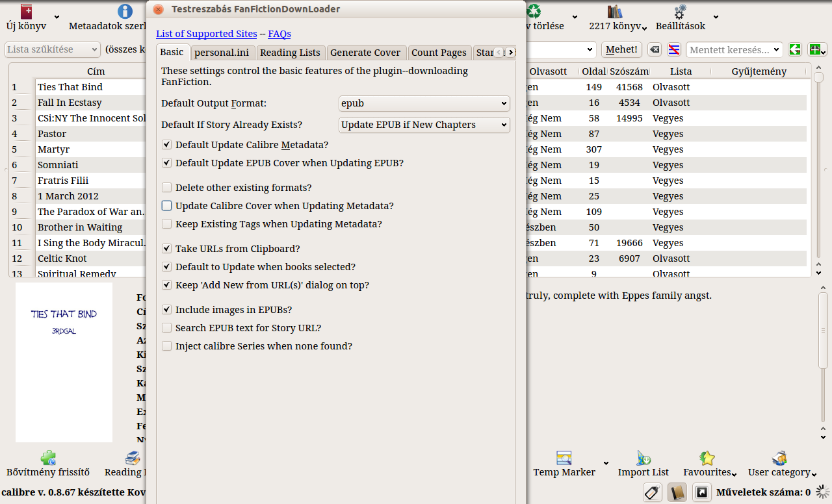Sort by the Szószám column header
The image size is (832, 504).
(x=629, y=71)
